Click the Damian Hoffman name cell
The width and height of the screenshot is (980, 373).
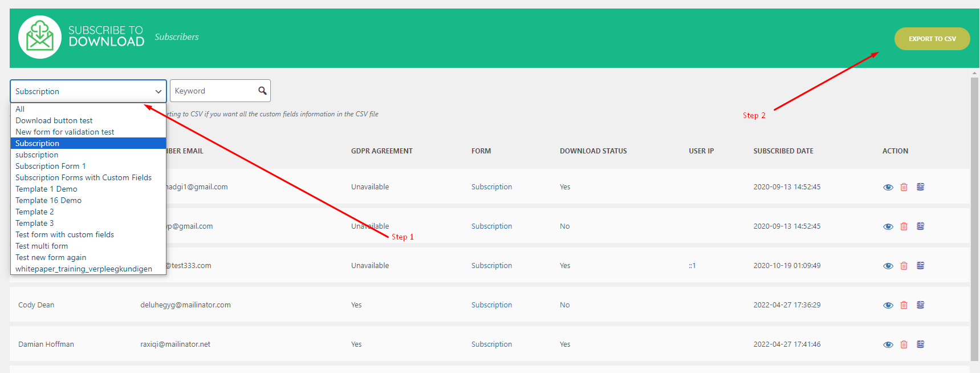click(x=46, y=344)
